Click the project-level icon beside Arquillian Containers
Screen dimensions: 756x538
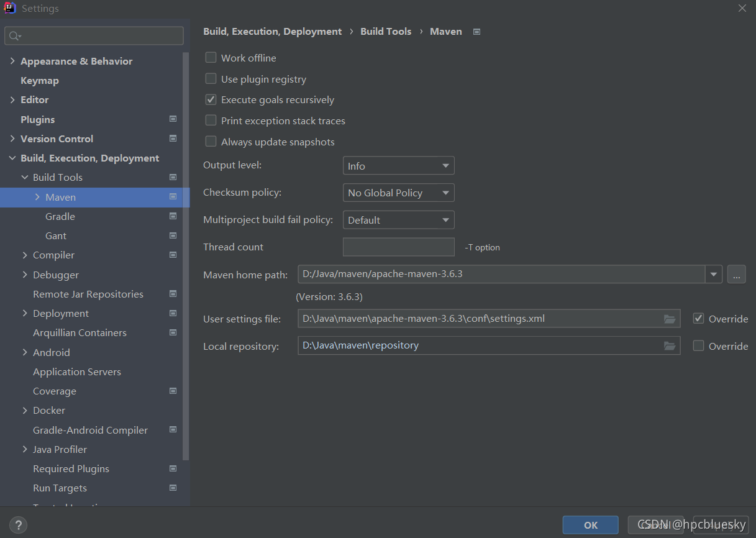173,332
